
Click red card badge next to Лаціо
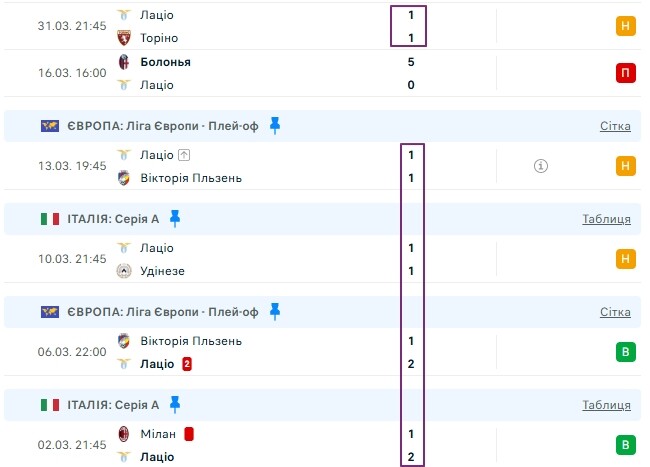pyautogui.click(x=187, y=364)
